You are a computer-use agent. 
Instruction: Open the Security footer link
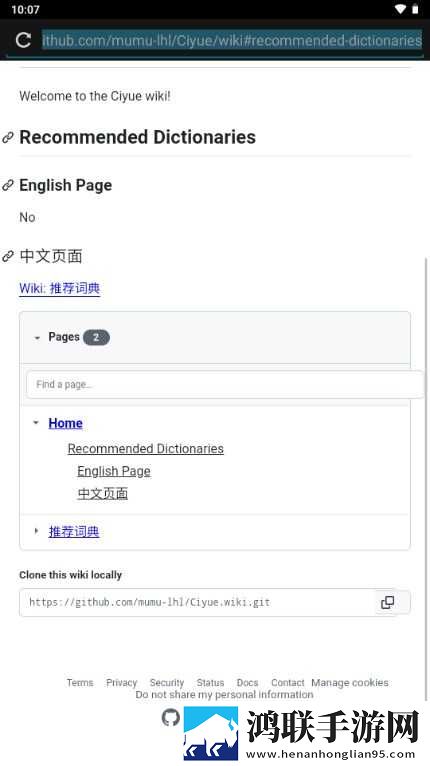(167, 682)
